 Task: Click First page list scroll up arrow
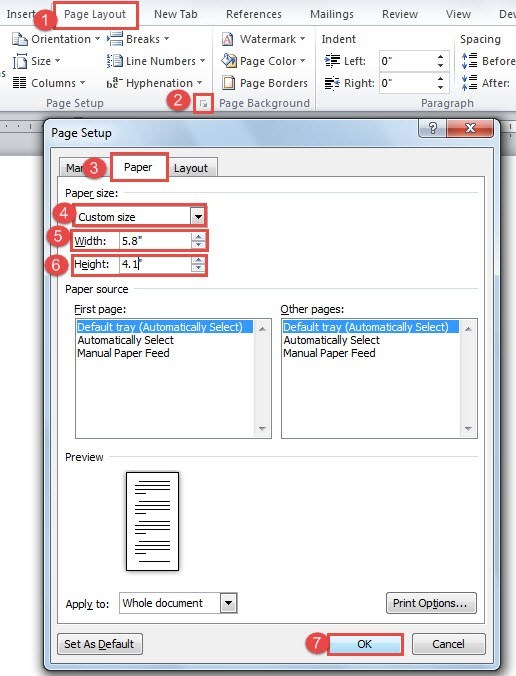(262, 329)
